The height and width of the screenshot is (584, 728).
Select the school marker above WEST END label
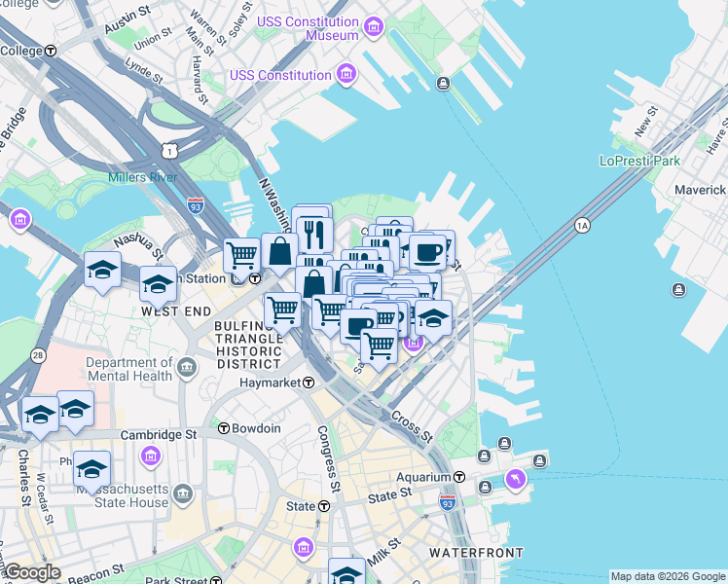point(158,285)
